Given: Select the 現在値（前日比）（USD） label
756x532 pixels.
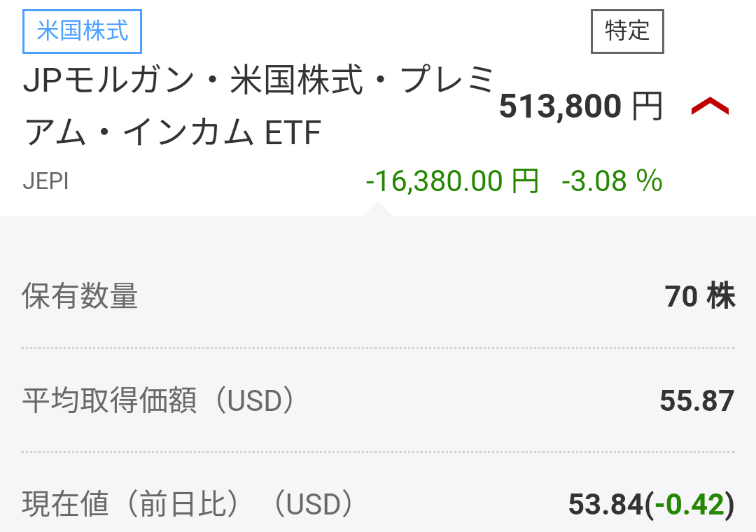Looking at the screenshot, I should tap(189, 504).
